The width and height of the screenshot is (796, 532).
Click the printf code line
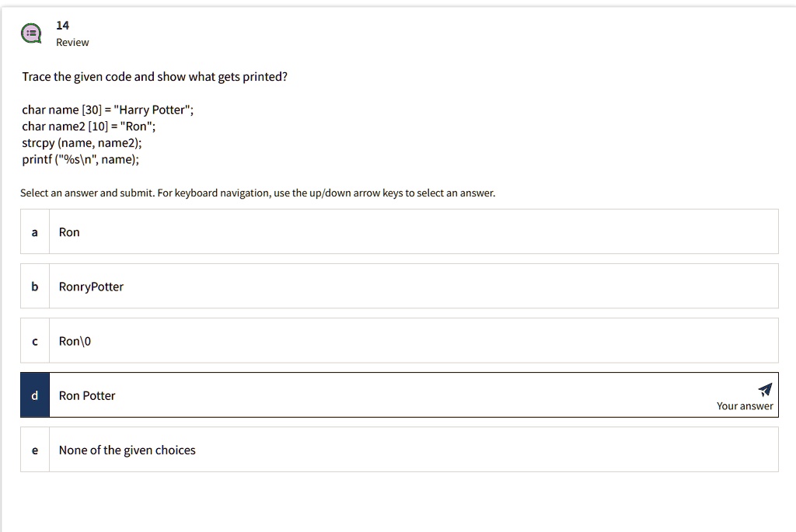pos(80,159)
